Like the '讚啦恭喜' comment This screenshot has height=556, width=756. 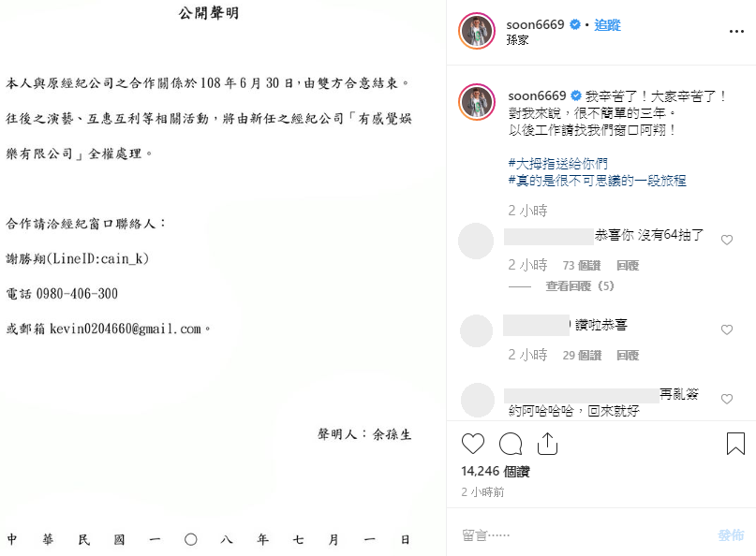tap(727, 329)
